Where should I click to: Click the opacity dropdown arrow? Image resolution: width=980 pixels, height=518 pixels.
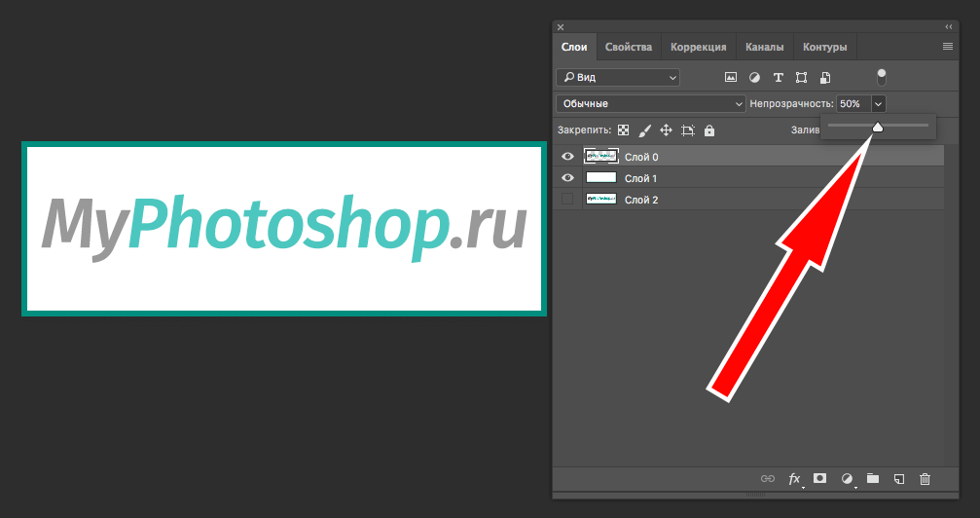879,103
